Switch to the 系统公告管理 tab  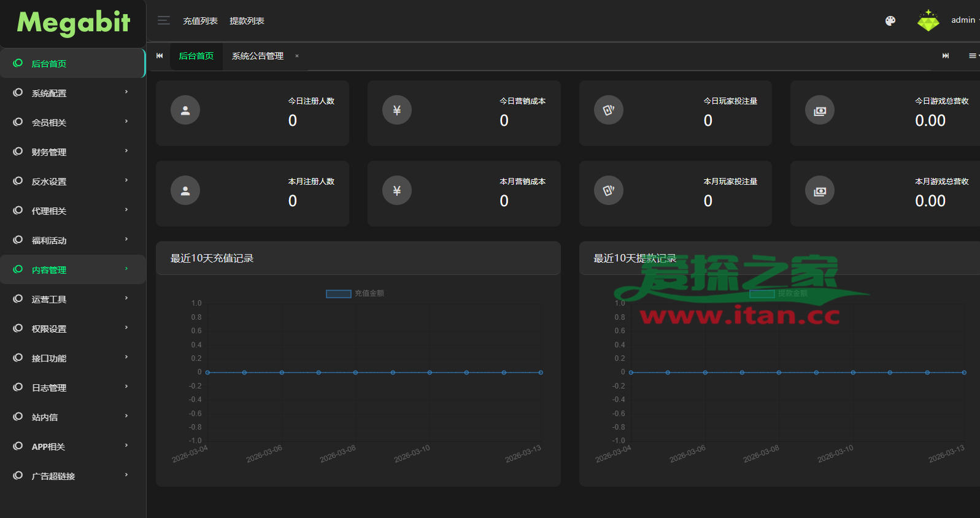[258, 56]
